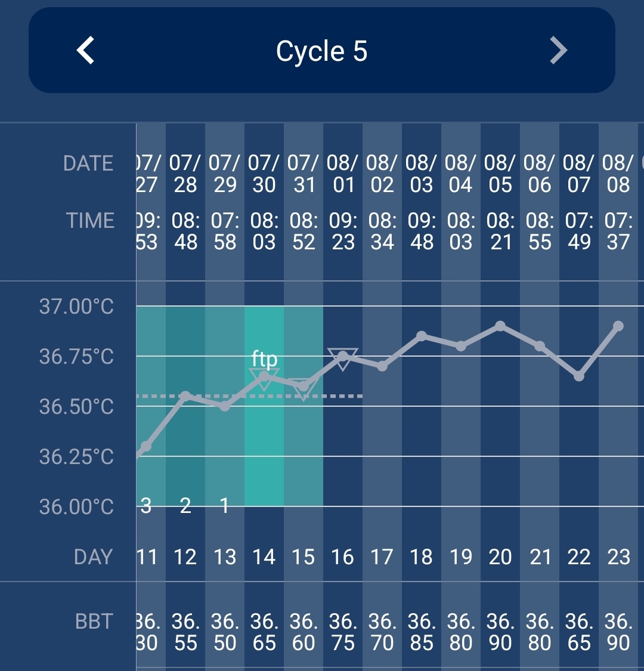
Task: Tap the 08/01 date column header
Action: click(343, 174)
